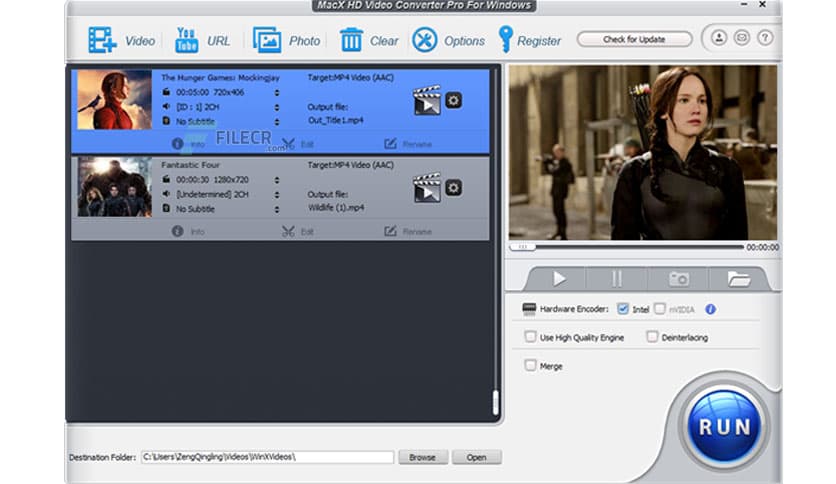The width and height of the screenshot is (836, 484).
Task: Click the 'Fantastic Four' title text
Action: coord(190,165)
